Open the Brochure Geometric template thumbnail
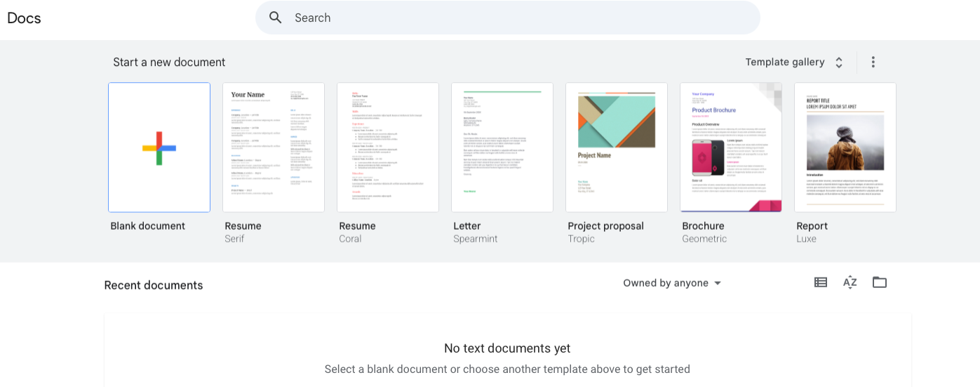This screenshot has width=980, height=387. pos(731,147)
